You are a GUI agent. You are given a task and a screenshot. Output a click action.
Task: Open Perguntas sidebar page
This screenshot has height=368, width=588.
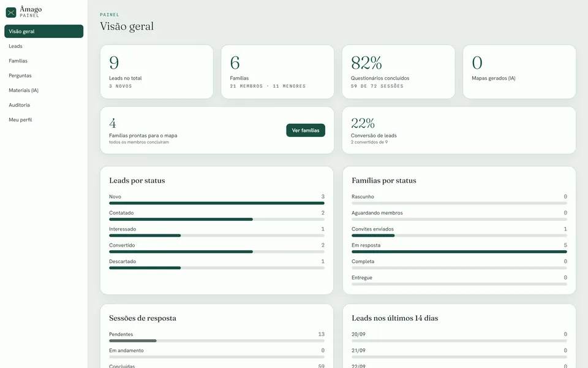coord(44,75)
